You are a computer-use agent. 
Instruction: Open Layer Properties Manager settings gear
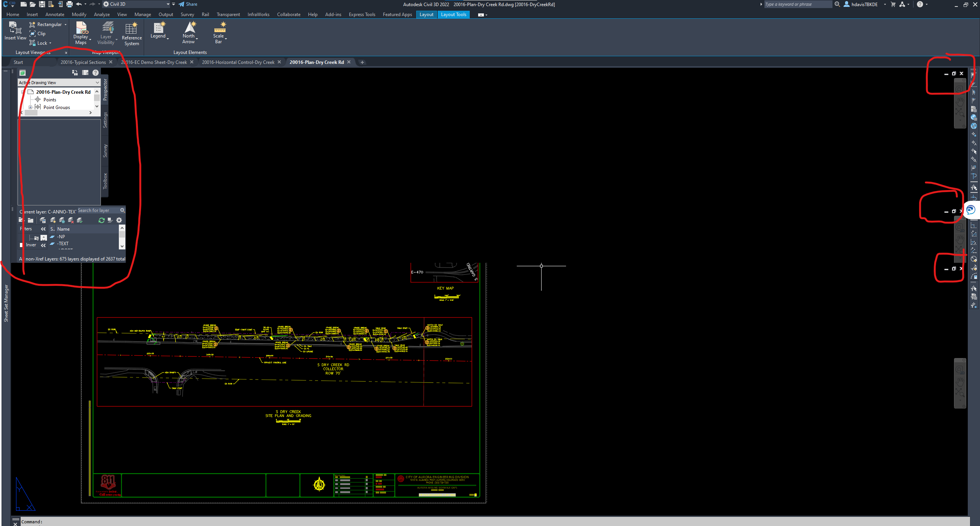[x=119, y=220]
